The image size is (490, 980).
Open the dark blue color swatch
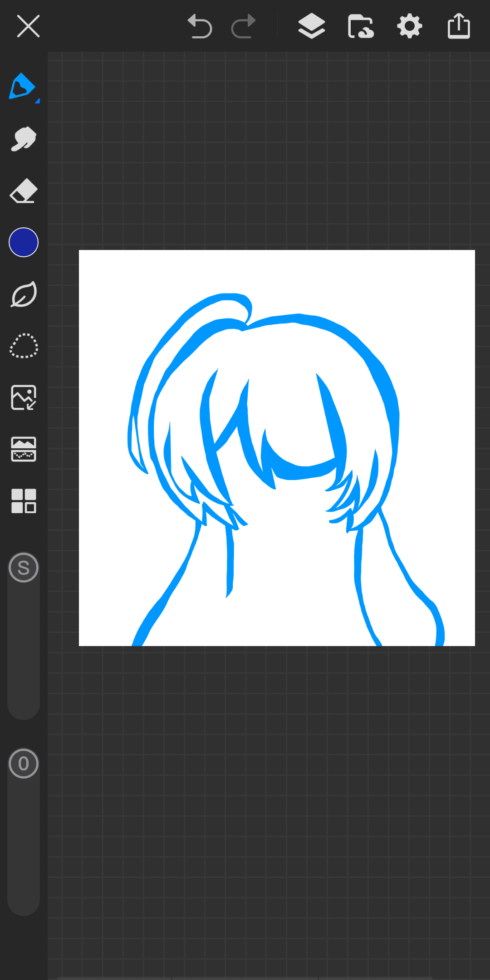click(24, 242)
